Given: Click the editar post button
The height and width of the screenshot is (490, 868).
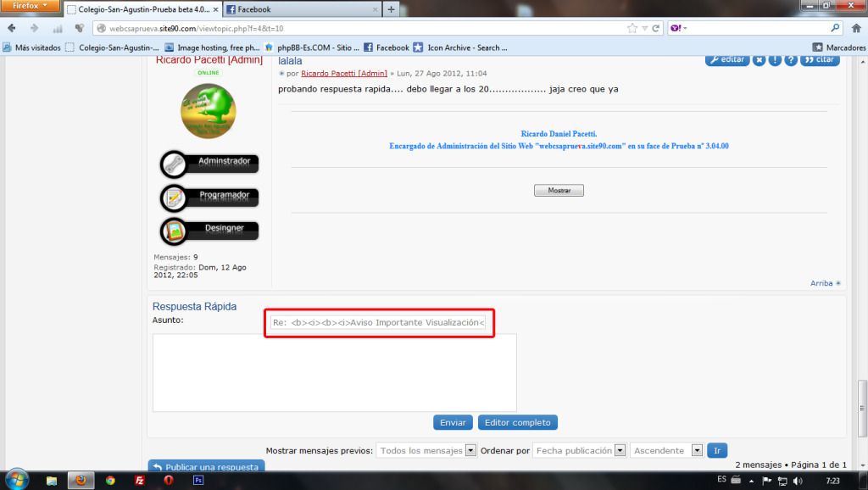Looking at the screenshot, I should (x=727, y=60).
